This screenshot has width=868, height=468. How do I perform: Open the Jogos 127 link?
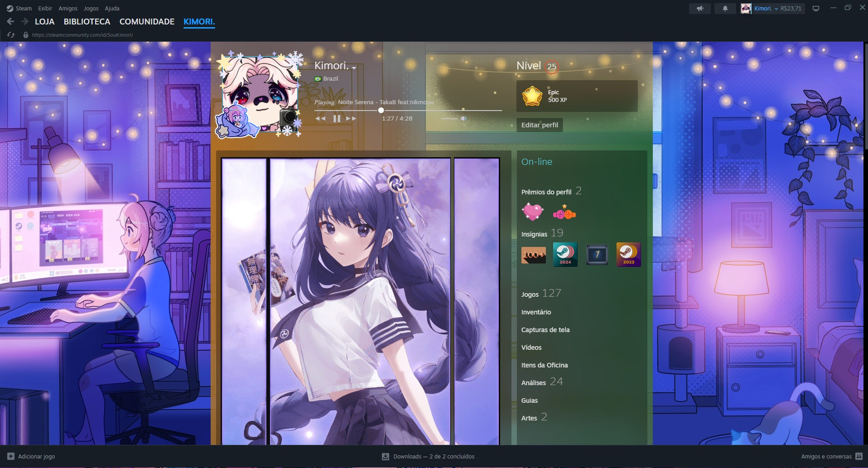(x=541, y=294)
